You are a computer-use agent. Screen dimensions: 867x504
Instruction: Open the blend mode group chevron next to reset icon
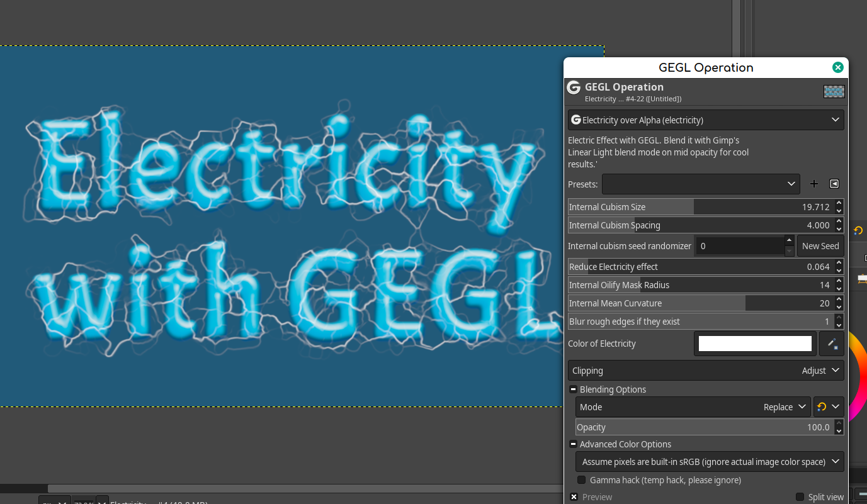836,407
